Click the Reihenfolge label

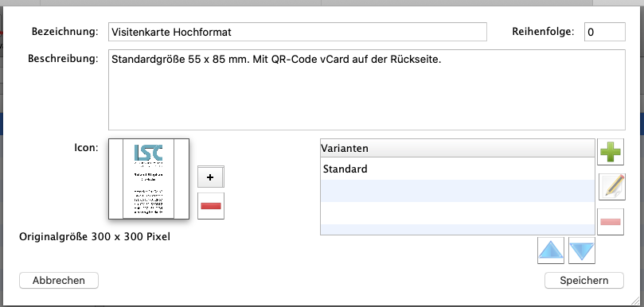tap(543, 32)
